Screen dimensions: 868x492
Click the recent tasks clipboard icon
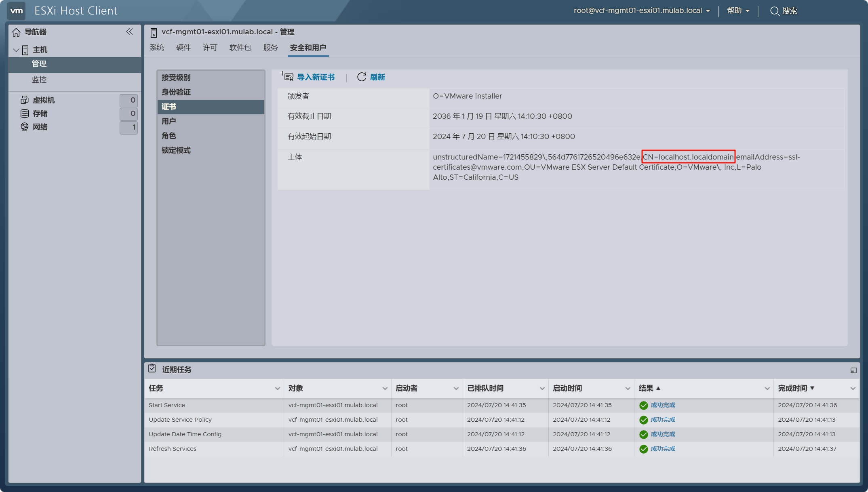click(x=152, y=368)
